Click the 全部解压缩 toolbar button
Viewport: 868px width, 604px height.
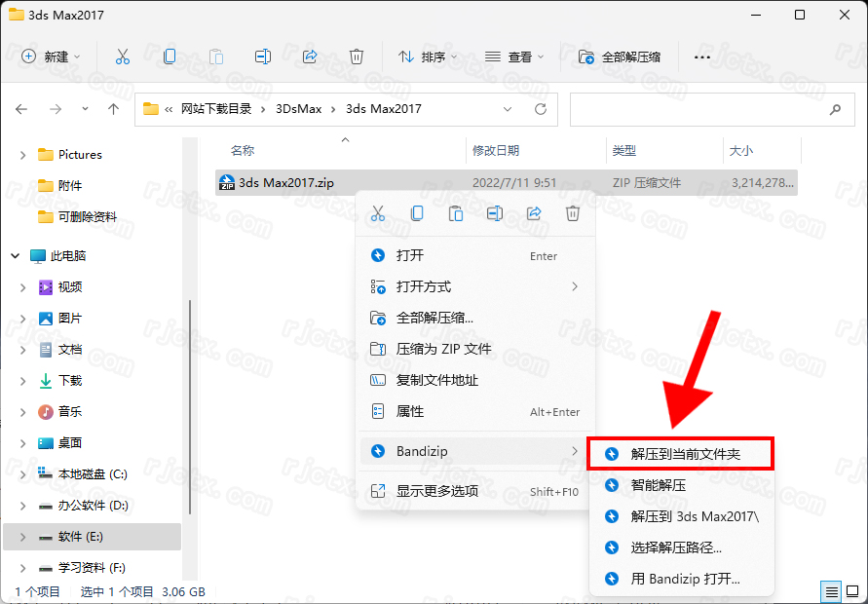(620, 57)
